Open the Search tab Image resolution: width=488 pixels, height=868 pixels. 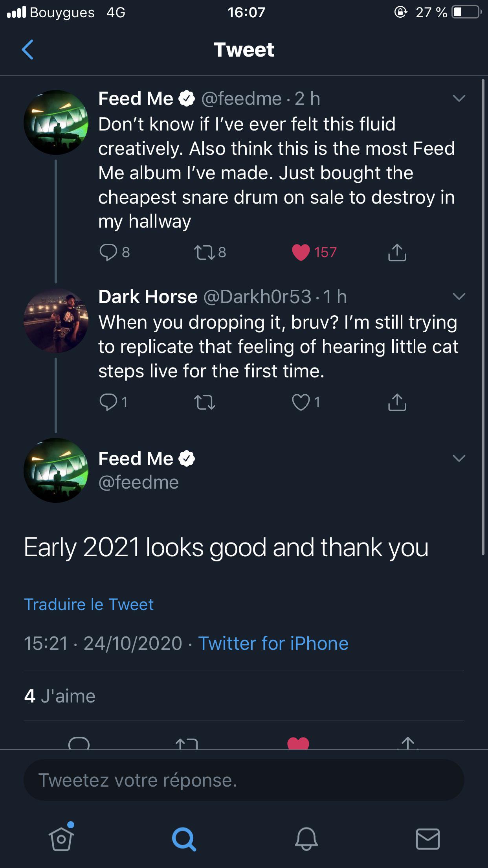pos(183,839)
